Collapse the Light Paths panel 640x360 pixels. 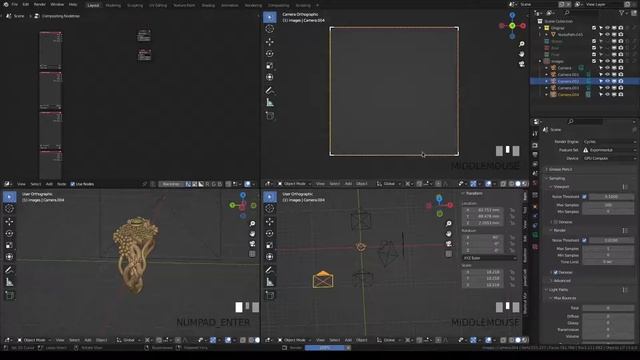pyautogui.click(x=558, y=290)
